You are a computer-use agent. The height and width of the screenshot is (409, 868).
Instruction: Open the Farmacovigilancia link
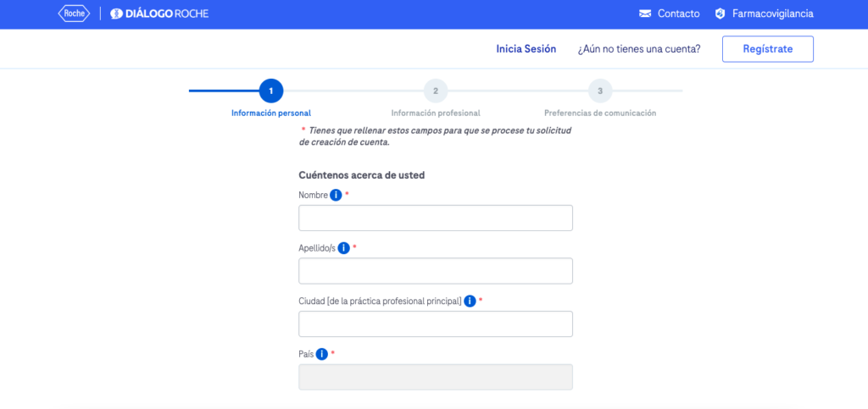(772, 14)
